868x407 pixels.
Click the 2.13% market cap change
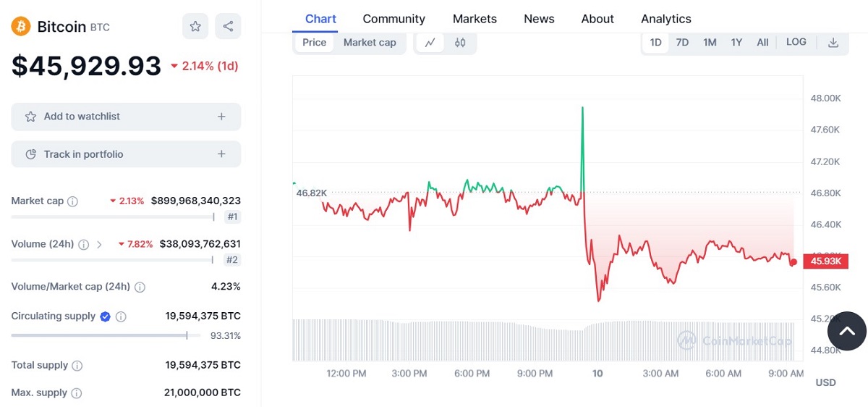click(x=127, y=201)
